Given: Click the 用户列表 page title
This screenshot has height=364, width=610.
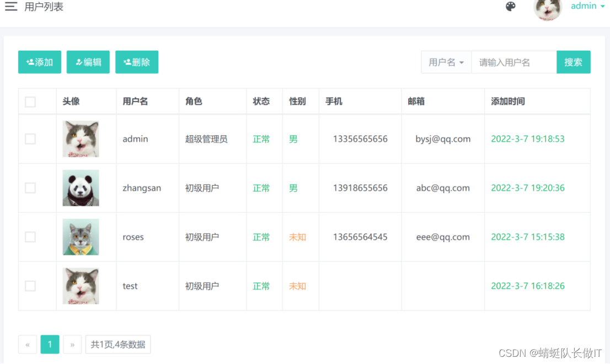Looking at the screenshot, I should 44,7.
